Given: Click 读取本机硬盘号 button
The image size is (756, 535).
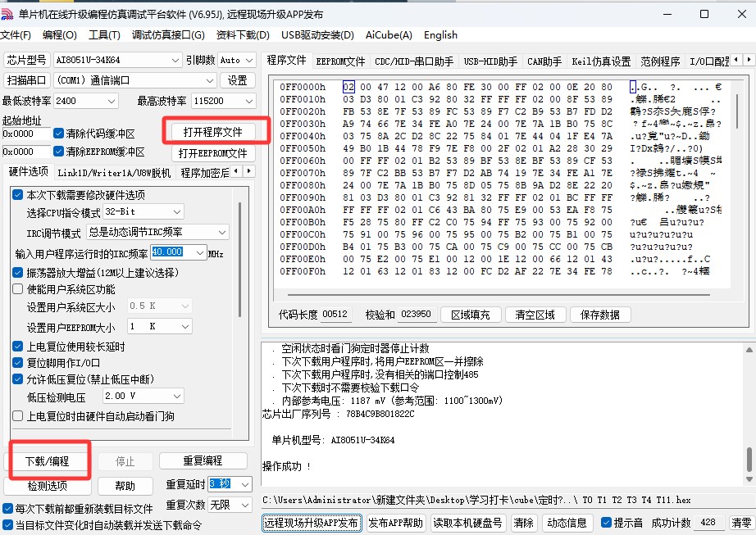Looking at the screenshot, I should pyautogui.click(x=467, y=523).
